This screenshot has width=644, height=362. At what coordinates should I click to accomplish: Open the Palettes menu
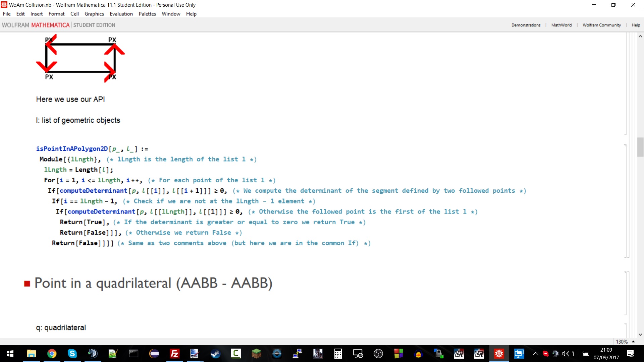point(147,14)
